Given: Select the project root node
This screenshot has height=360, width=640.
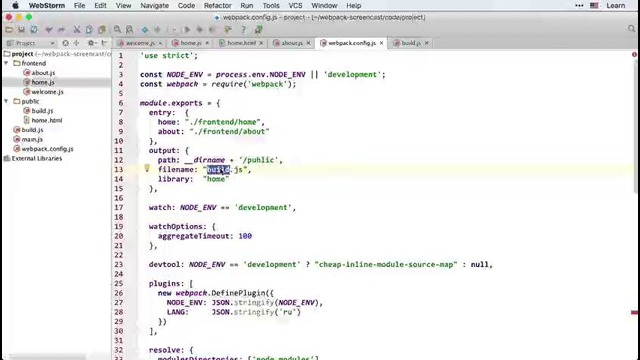Looking at the screenshot, I should (57, 54).
